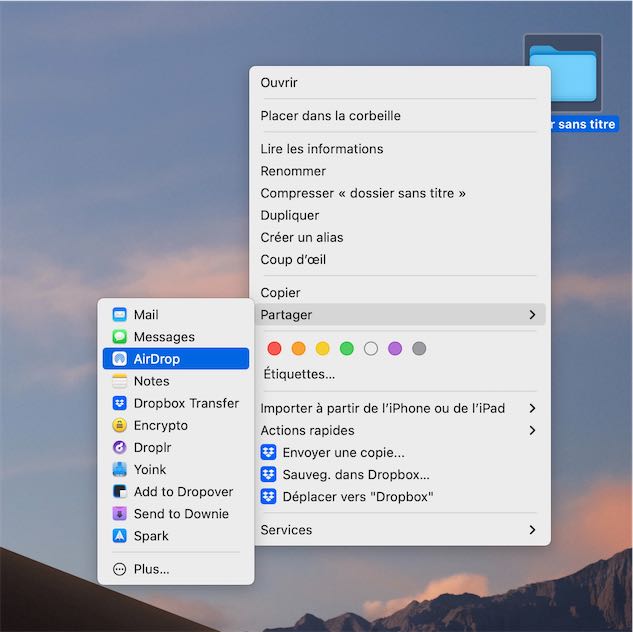The image size is (633, 632).
Task: Choose Sauveg. dans Dropbox… action
Action: [400, 475]
